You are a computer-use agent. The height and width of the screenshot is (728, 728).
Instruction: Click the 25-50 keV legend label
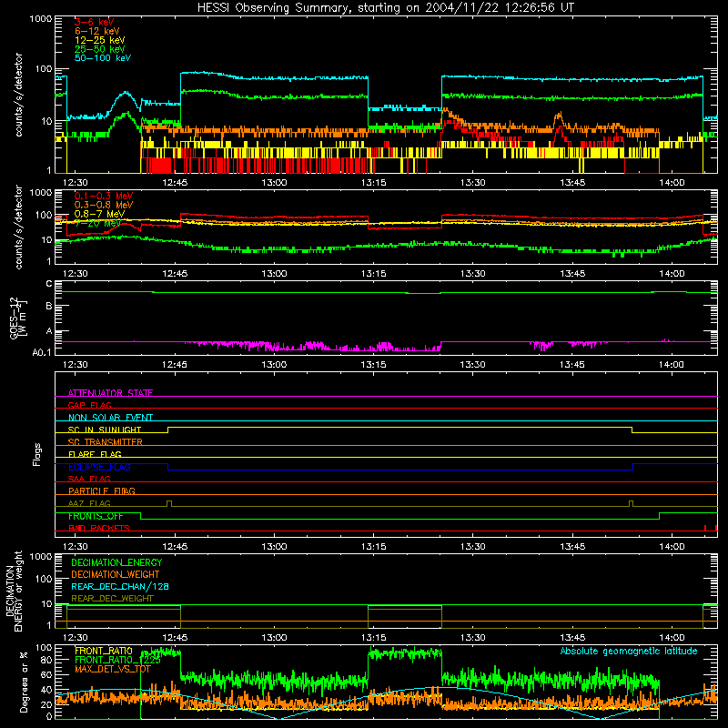99,49
